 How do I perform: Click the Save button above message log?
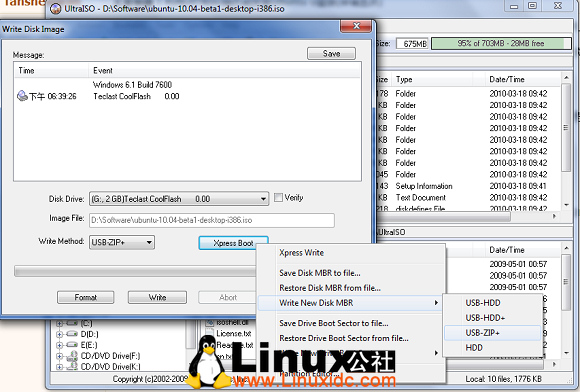[x=331, y=54]
